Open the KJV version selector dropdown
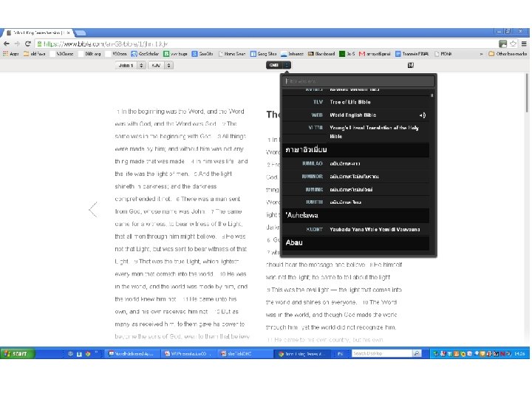This screenshot has width=532, height=399. point(160,65)
